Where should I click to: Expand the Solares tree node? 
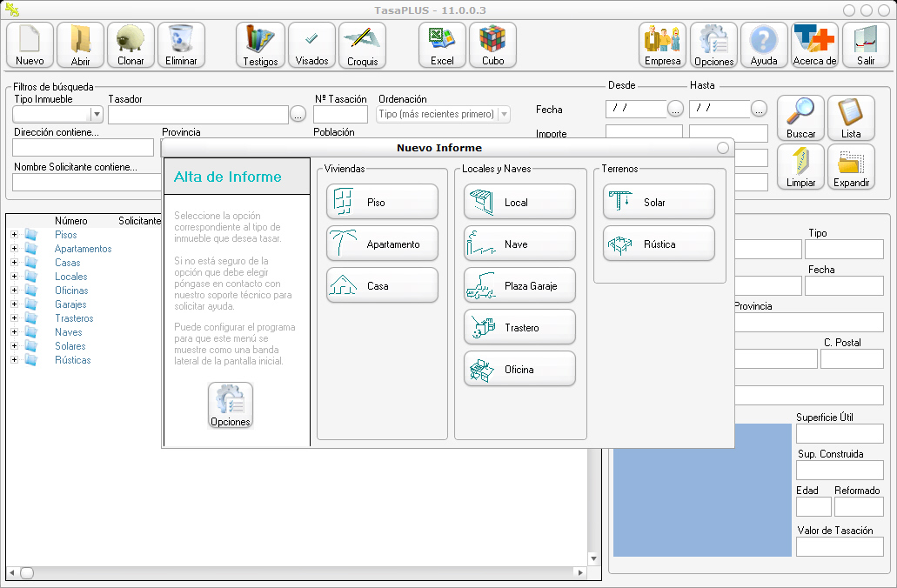pos(14,346)
